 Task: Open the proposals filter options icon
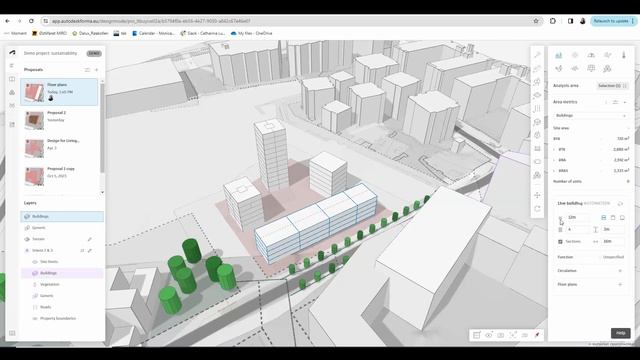pyautogui.click(x=87, y=70)
